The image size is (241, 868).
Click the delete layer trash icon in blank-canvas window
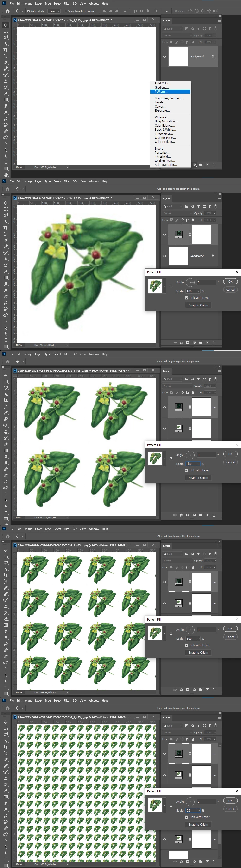point(214,164)
